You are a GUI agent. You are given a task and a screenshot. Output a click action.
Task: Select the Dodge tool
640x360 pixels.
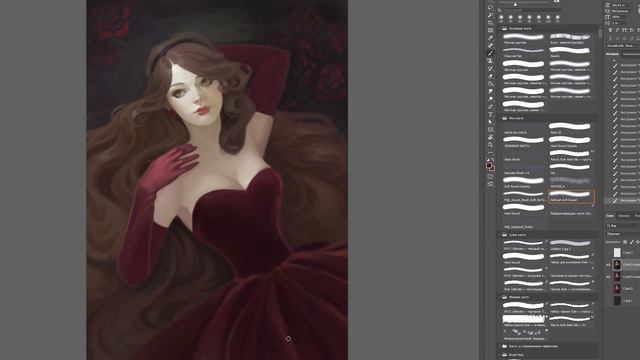coord(490,99)
